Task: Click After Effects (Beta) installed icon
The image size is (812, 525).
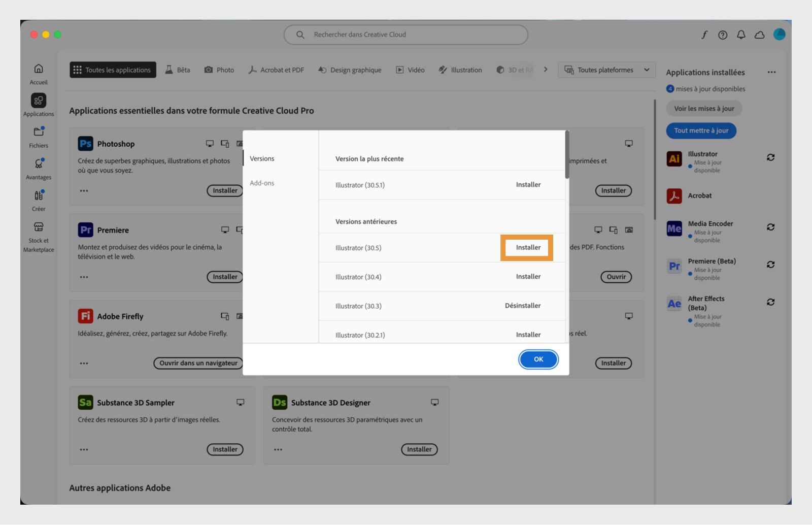Action: [674, 304]
